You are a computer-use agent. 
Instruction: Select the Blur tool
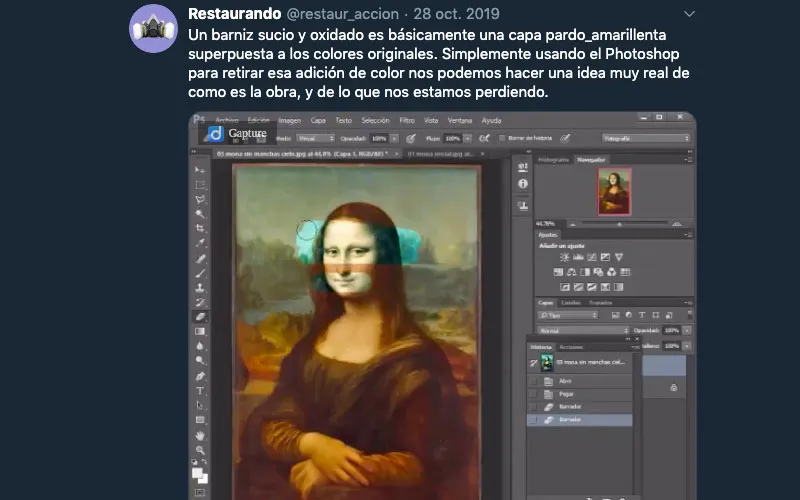[x=200, y=346]
